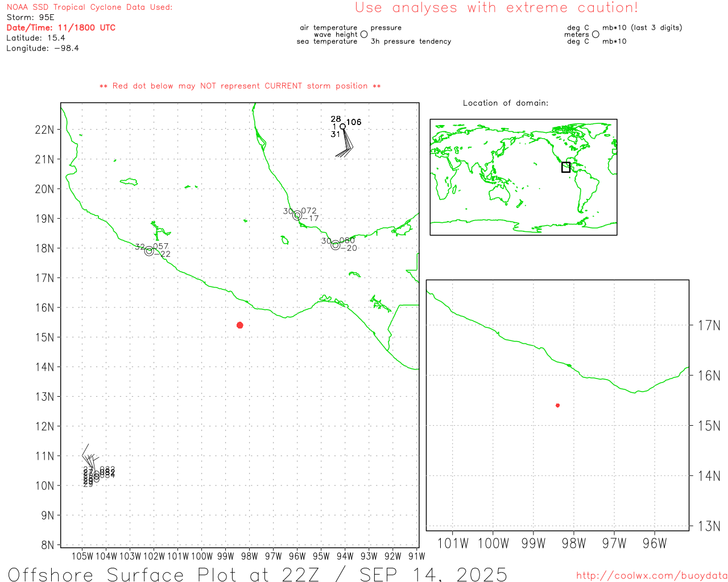Click the 'mb*10 (last 3 digits)' units label

(x=642, y=28)
